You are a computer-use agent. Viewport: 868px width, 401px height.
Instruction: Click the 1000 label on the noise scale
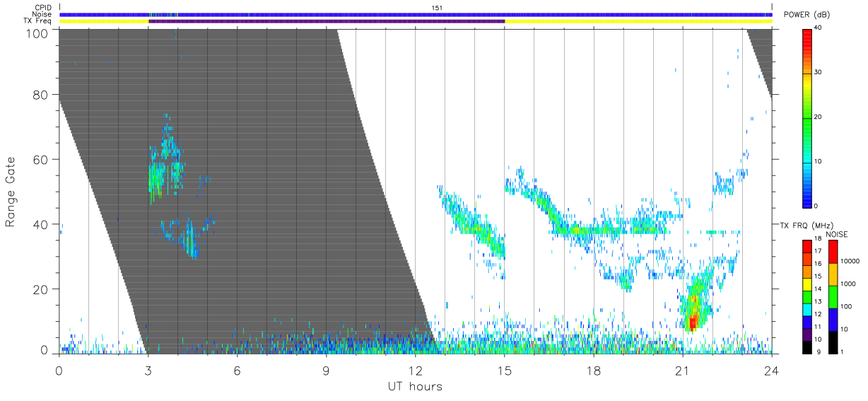coord(849,284)
